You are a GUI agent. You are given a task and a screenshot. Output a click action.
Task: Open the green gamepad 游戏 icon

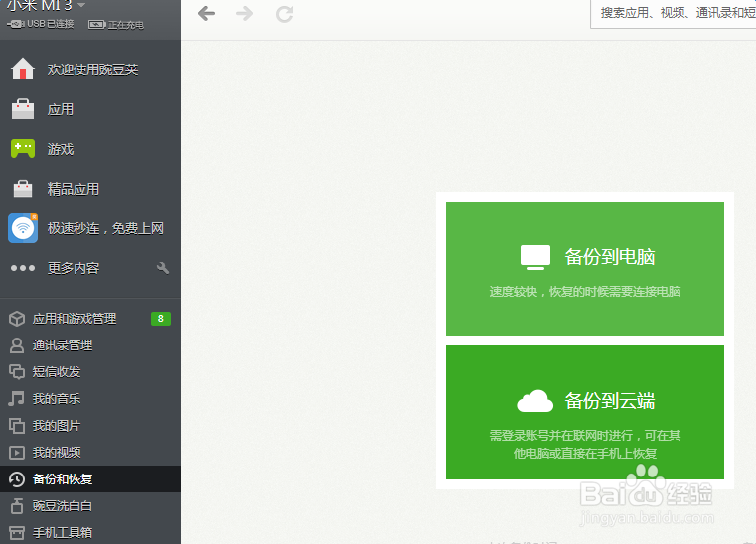pyautogui.click(x=23, y=148)
